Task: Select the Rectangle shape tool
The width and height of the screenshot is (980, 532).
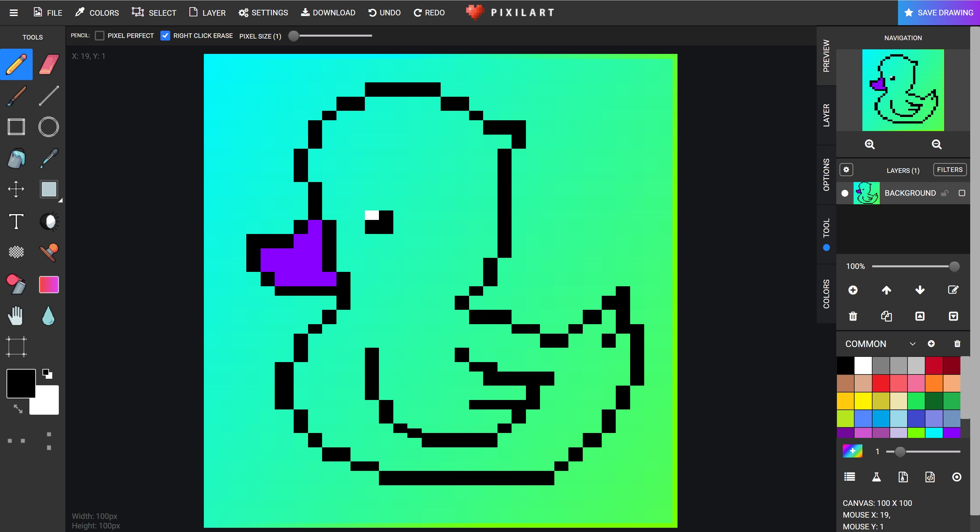Action: pyautogui.click(x=16, y=126)
